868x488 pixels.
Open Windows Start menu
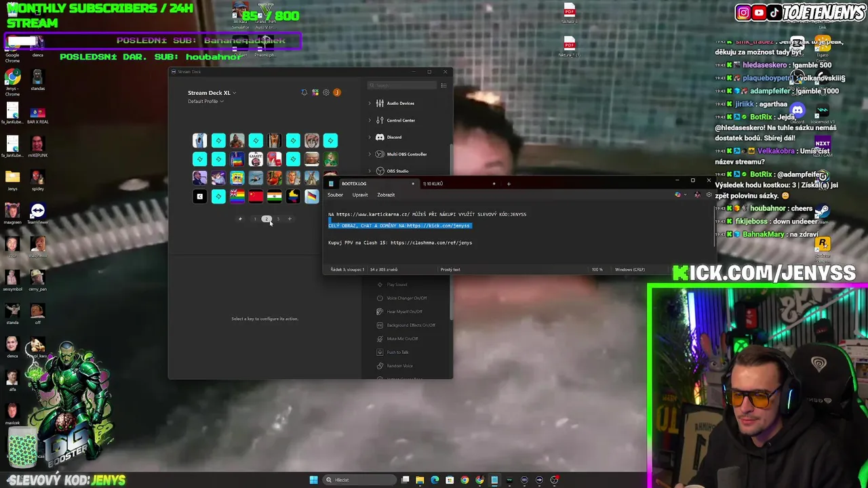click(x=313, y=480)
